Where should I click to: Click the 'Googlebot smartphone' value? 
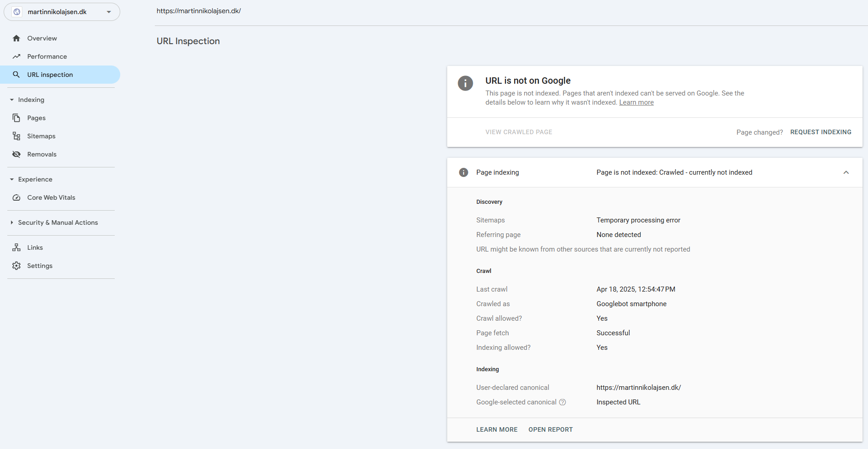click(x=631, y=304)
